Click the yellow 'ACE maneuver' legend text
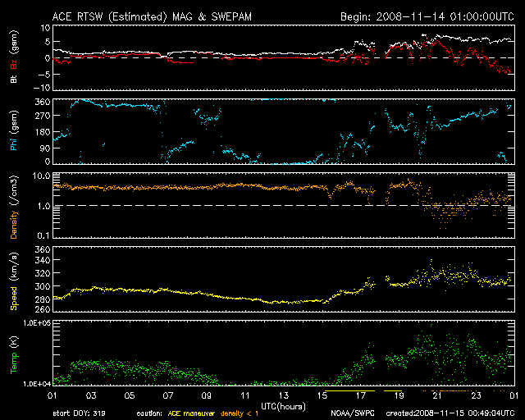This screenshot has width=525, height=420. pos(191,413)
